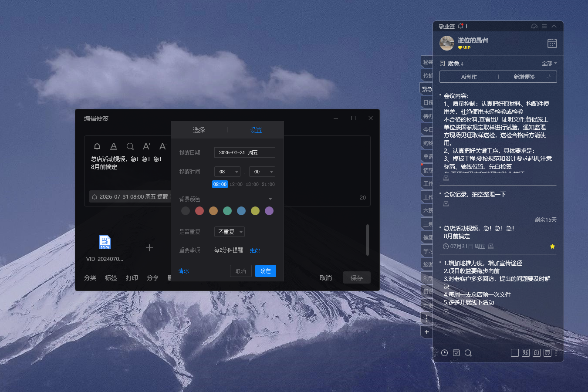Click the 清除 link
This screenshot has width=588, height=392.
pos(184,271)
